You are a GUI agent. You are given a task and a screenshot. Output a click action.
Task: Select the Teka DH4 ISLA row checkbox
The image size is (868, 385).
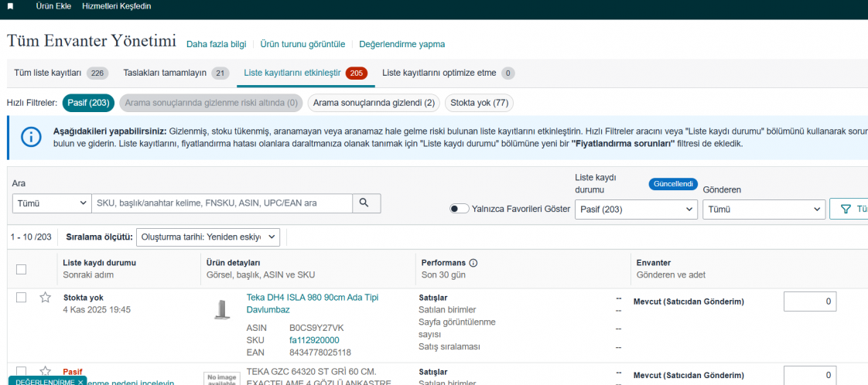(x=22, y=298)
